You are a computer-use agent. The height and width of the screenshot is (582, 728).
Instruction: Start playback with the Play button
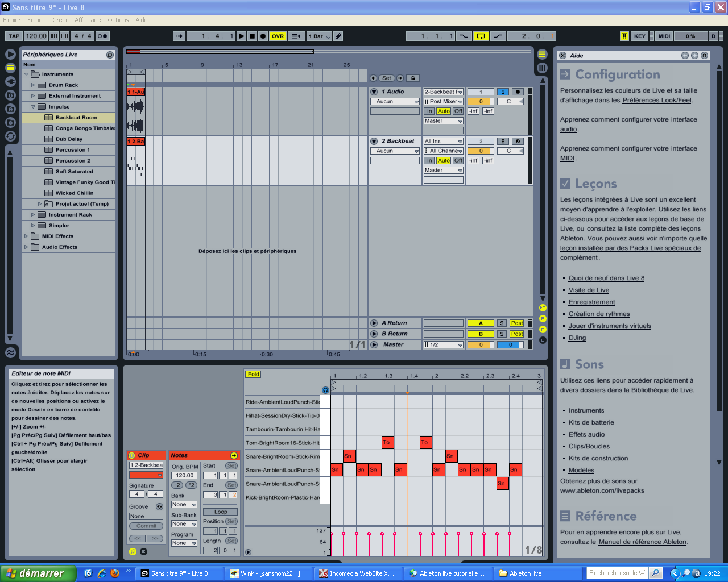click(242, 36)
